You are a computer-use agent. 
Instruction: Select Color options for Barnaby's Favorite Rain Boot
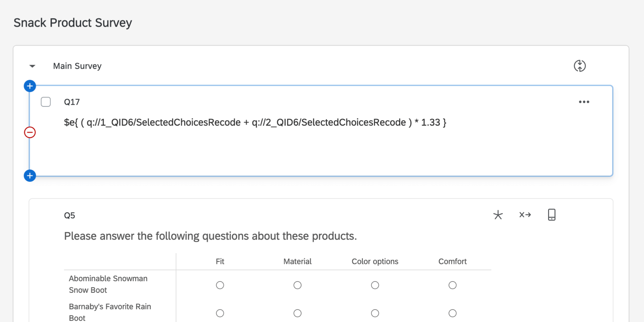point(375,313)
